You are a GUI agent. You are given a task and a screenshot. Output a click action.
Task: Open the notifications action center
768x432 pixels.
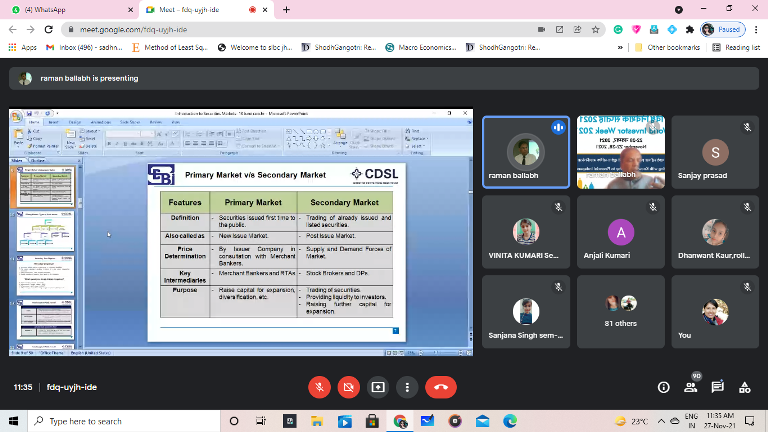(749, 421)
